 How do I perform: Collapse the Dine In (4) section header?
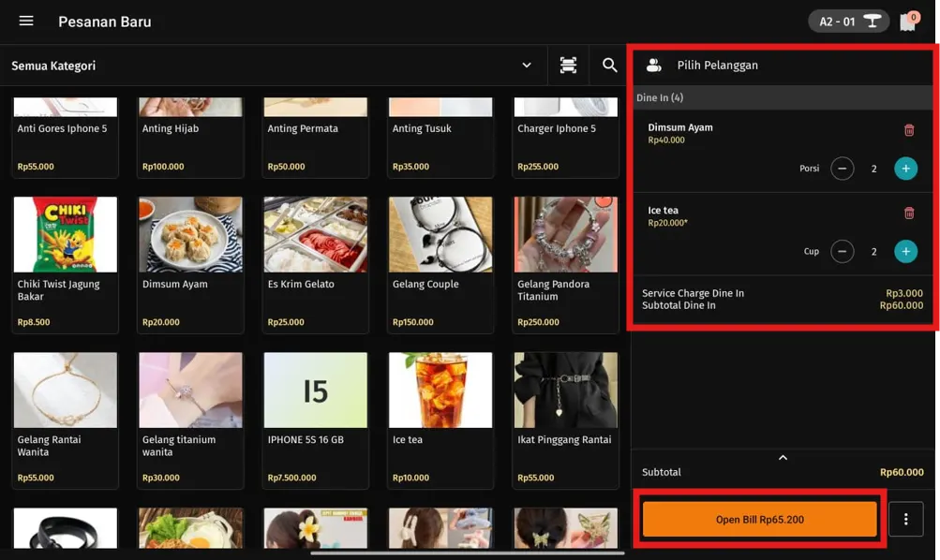point(783,97)
